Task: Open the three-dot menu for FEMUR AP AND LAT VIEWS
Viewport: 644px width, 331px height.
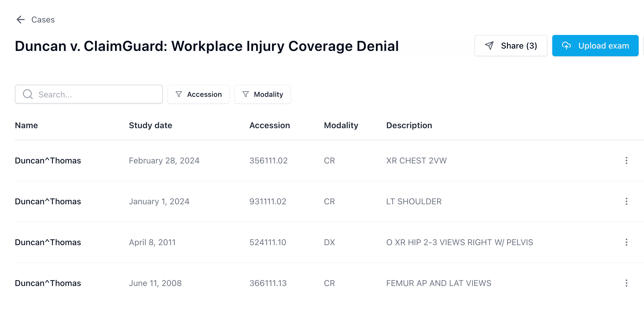Action: coord(626,283)
